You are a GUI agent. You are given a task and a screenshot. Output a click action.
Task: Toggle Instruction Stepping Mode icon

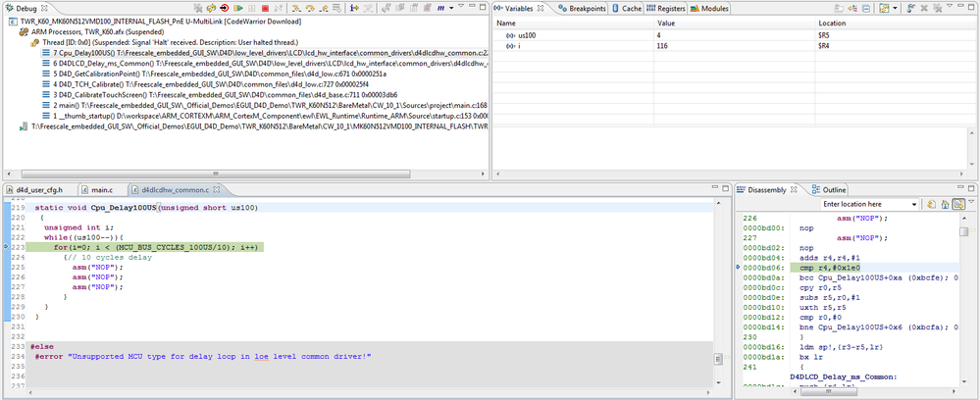[x=354, y=8]
